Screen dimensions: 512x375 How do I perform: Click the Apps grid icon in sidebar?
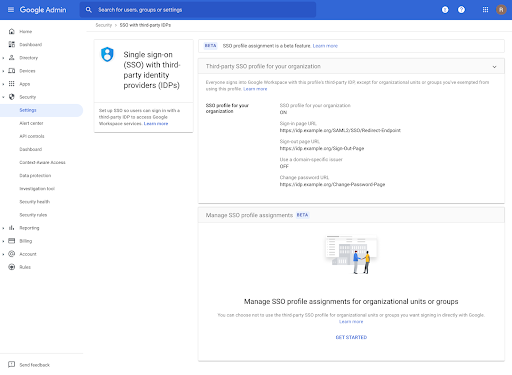12,84
